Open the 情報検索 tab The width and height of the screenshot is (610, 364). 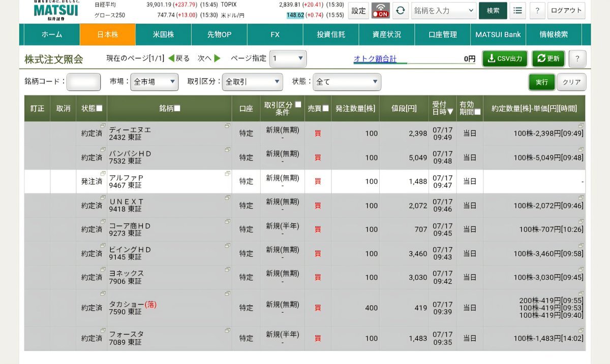[554, 35]
